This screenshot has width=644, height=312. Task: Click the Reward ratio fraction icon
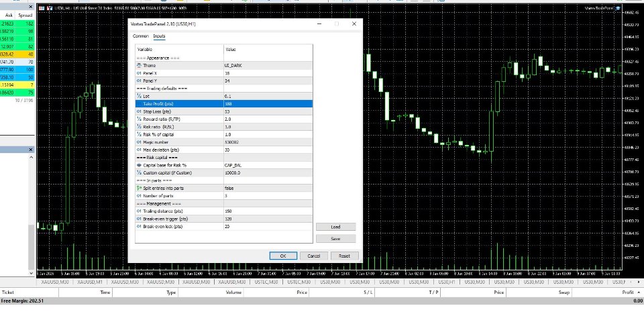click(x=139, y=119)
